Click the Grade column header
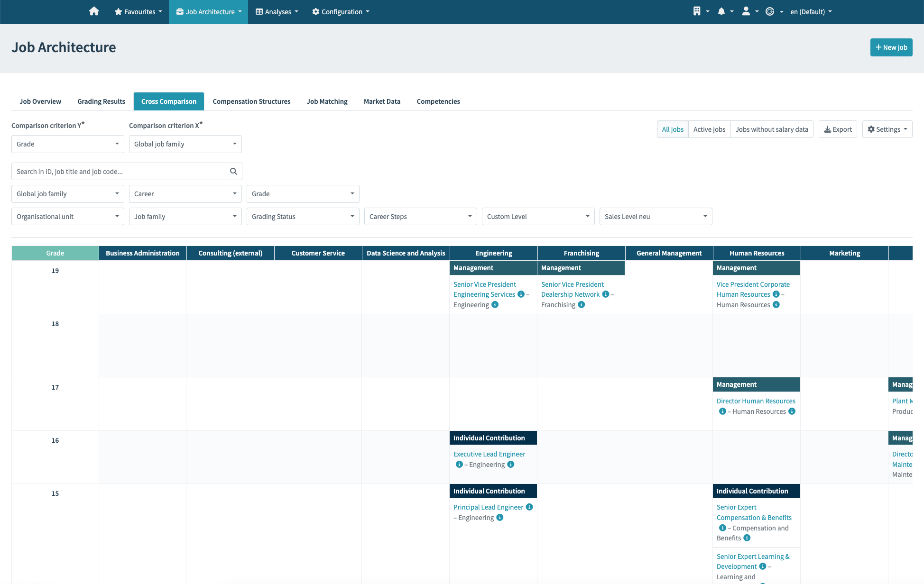The width and height of the screenshot is (924, 584). [55, 253]
